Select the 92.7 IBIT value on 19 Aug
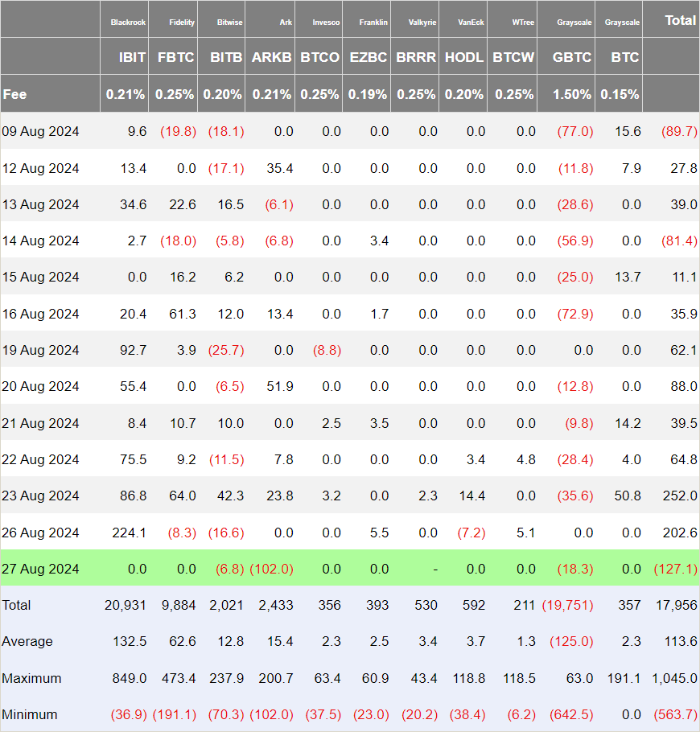Viewport: 700px width, 732px height. pyautogui.click(x=133, y=350)
